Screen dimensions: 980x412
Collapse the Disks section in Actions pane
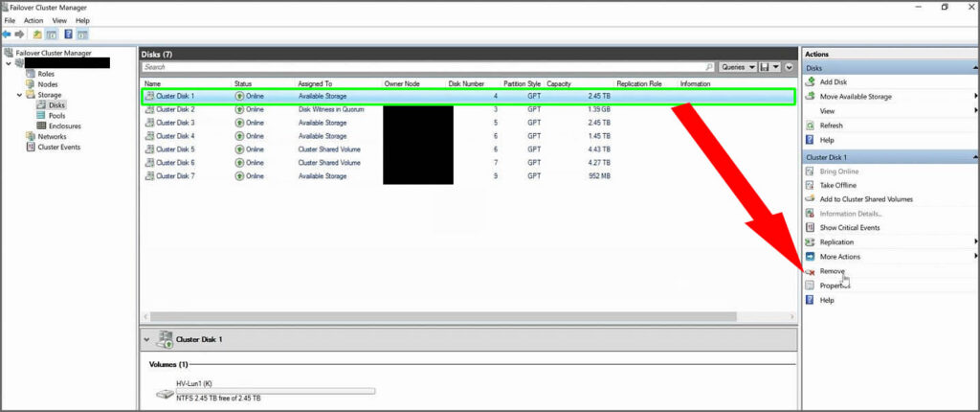point(974,68)
